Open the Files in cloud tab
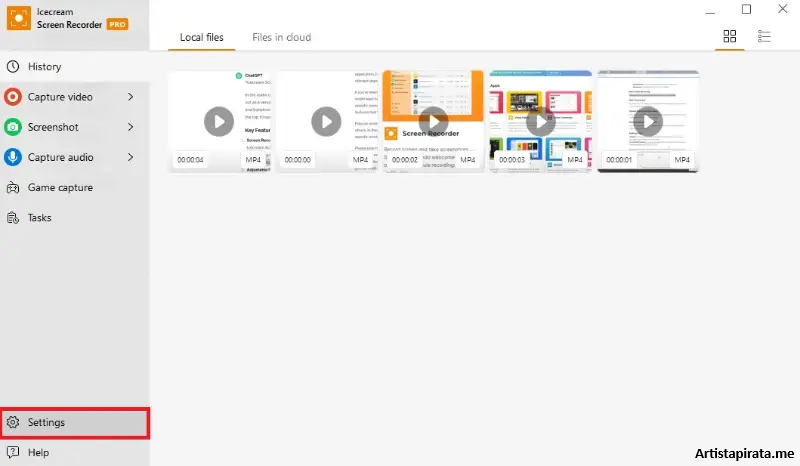 [x=282, y=37]
